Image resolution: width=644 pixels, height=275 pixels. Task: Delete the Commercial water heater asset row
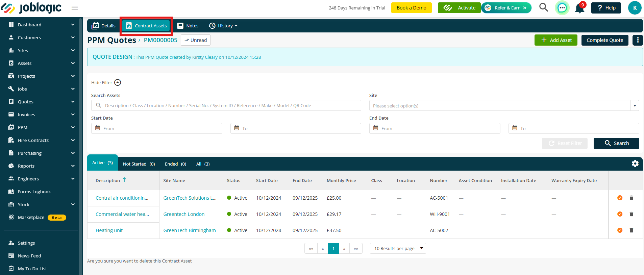[x=631, y=214]
